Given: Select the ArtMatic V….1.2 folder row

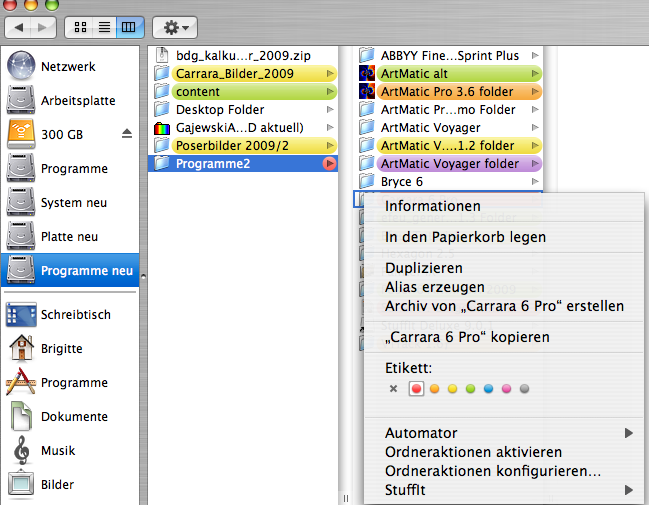Looking at the screenshot, I should point(449,146).
